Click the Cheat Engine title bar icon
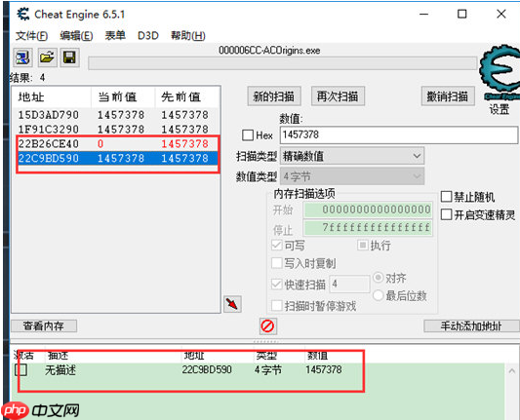The width and height of the screenshot is (520, 420). (x=23, y=15)
